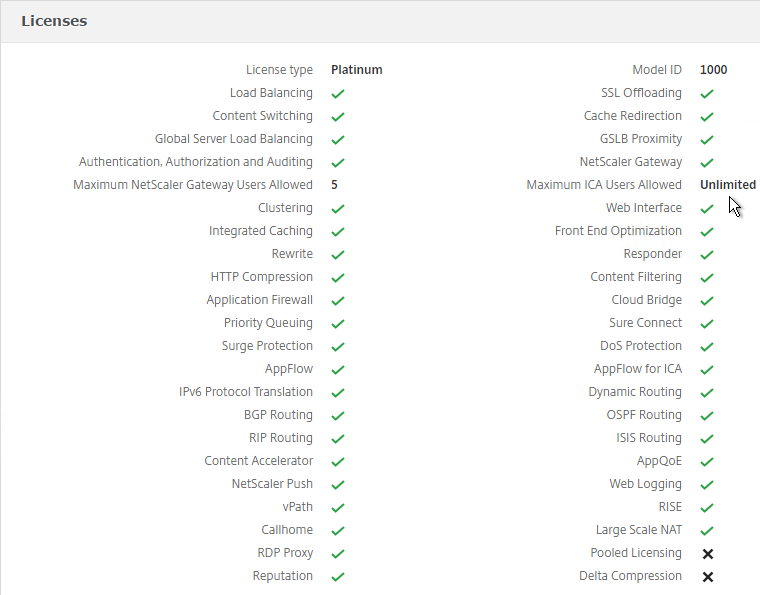The width and height of the screenshot is (760, 595).
Task: Click the Front End Optimization label
Action: pyautogui.click(x=618, y=231)
